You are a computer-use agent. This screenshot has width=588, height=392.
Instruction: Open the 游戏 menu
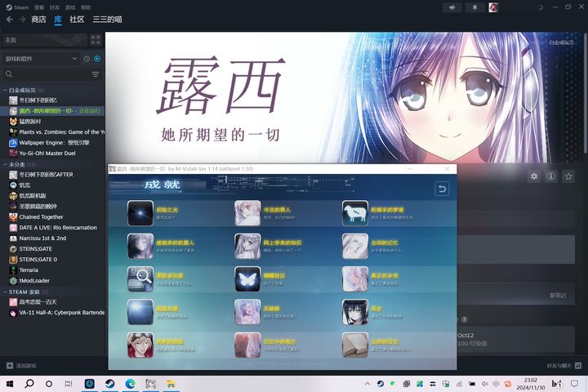point(70,7)
